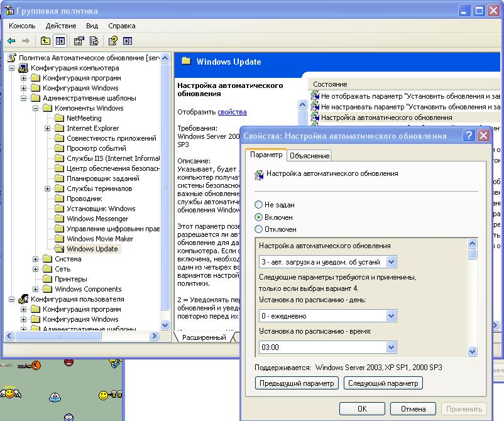The image size is (504, 421).
Task: Click the Internet Explorer folder icon
Action: [60, 128]
